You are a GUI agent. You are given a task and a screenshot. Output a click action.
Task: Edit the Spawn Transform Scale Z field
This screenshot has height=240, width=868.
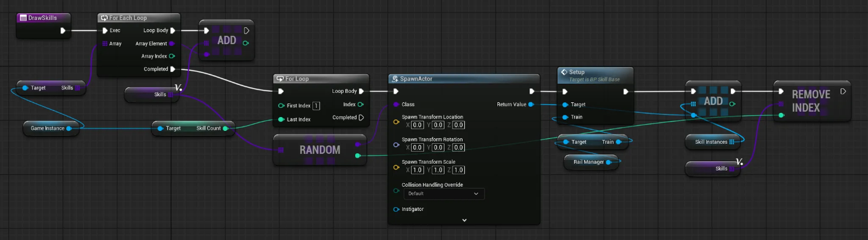pyautogui.click(x=458, y=170)
